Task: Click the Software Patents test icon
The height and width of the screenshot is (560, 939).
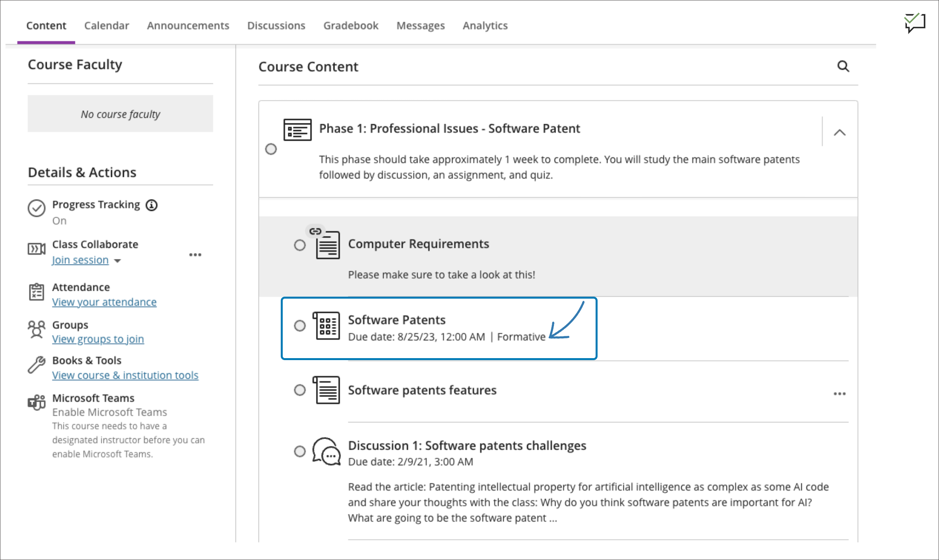Action: coord(327,326)
